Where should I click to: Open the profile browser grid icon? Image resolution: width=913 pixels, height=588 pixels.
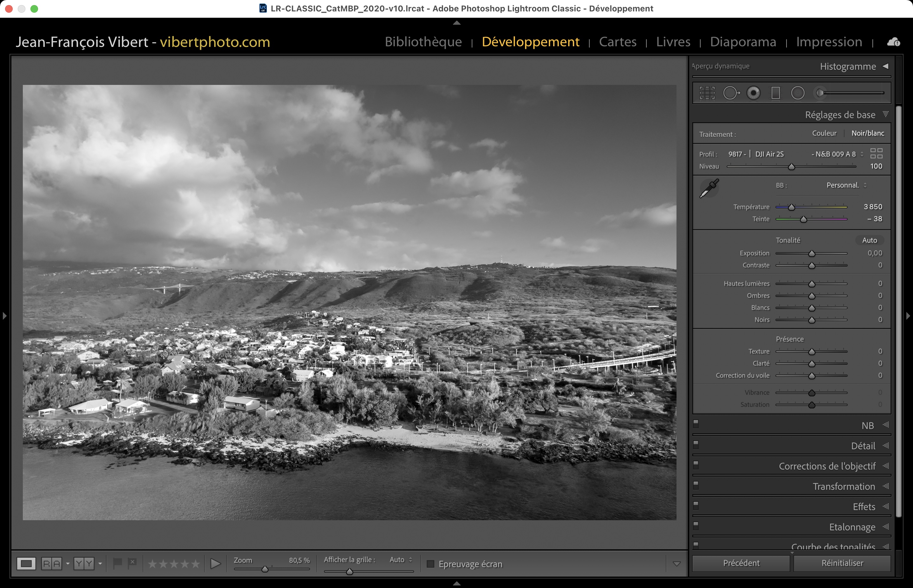(x=876, y=153)
